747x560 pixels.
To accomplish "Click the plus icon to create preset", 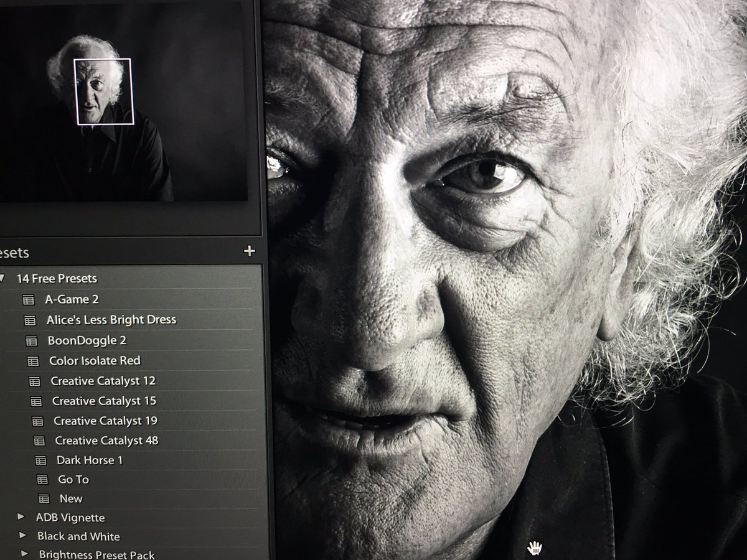I will click(x=250, y=251).
